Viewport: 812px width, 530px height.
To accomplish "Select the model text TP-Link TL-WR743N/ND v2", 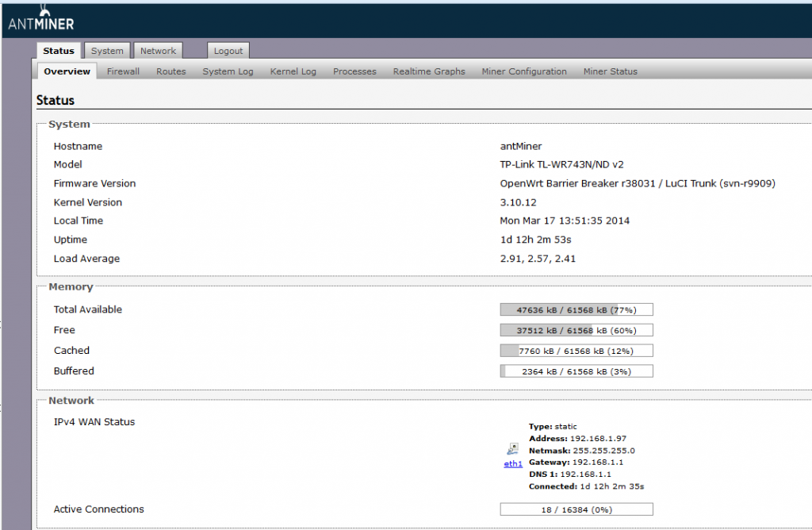I will pos(561,165).
